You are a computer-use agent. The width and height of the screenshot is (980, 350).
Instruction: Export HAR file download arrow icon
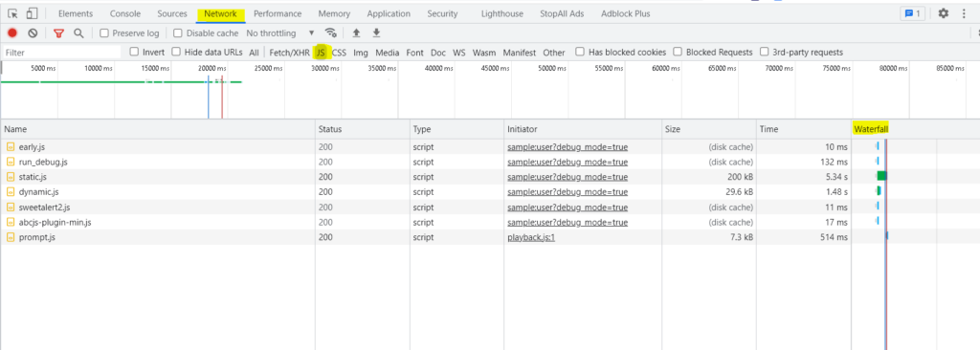(x=376, y=33)
